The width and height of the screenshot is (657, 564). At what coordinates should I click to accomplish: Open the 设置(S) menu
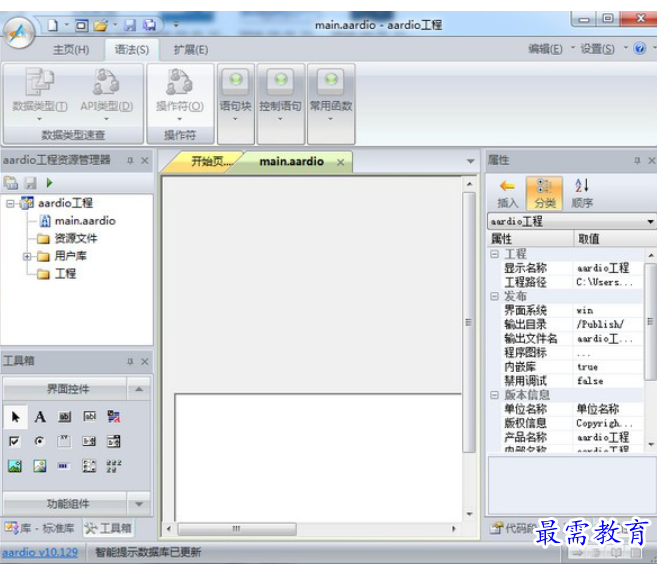(x=598, y=49)
